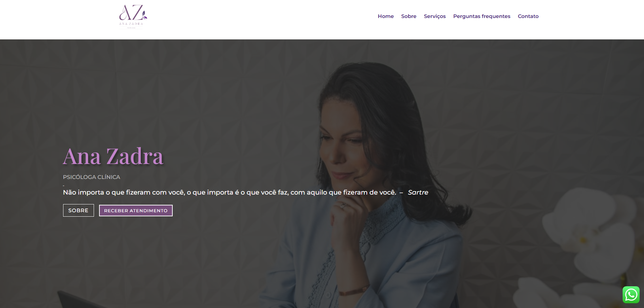Click the Sartre quote sentence
The image size is (644, 308).
(x=229, y=193)
